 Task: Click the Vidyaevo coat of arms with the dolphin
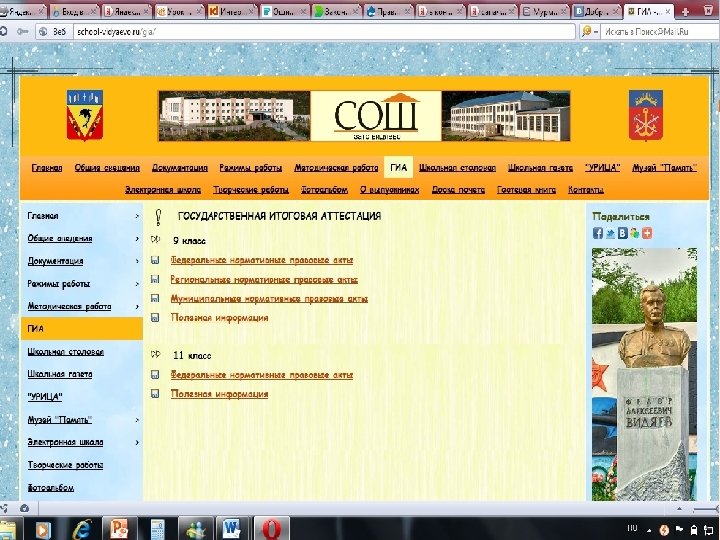coord(84,115)
